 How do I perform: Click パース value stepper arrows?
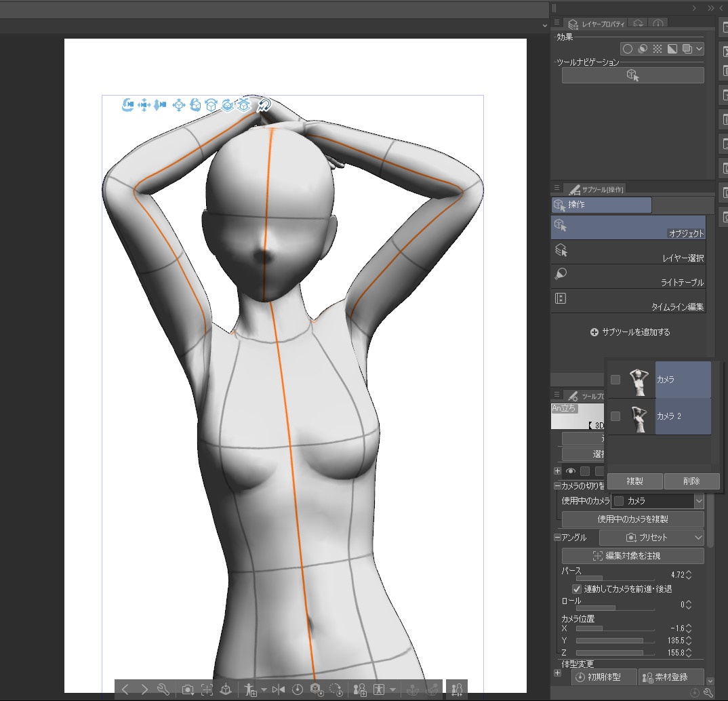click(x=689, y=575)
